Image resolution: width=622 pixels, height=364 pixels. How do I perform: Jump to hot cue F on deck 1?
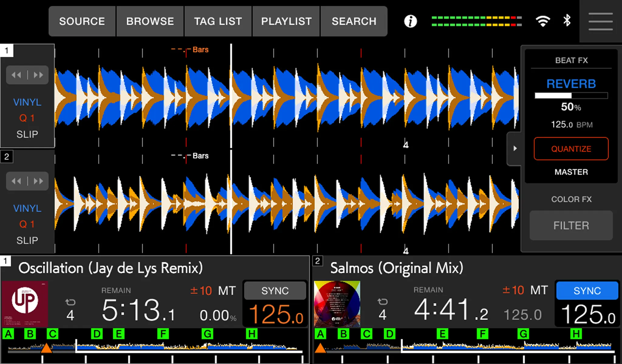click(163, 334)
